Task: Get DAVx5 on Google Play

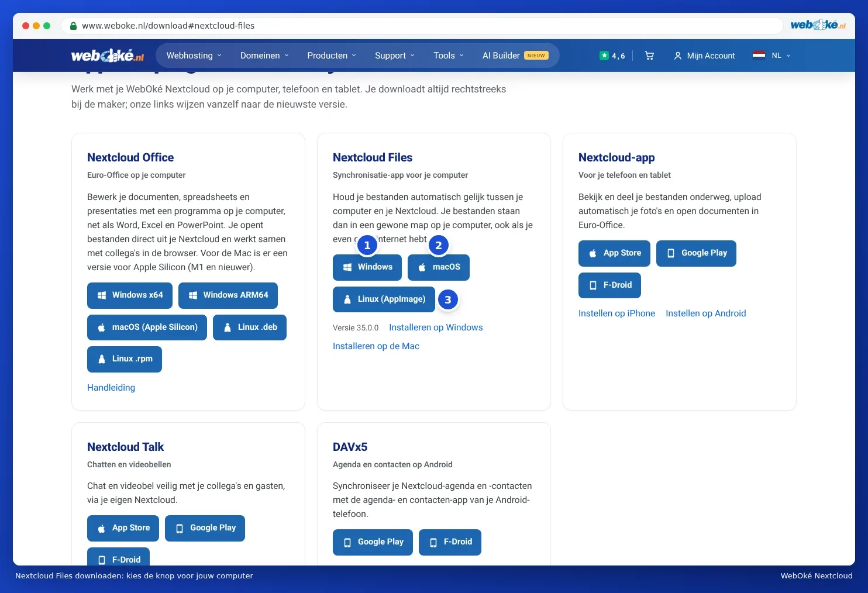Action: pyautogui.click(x=373, y=542)
